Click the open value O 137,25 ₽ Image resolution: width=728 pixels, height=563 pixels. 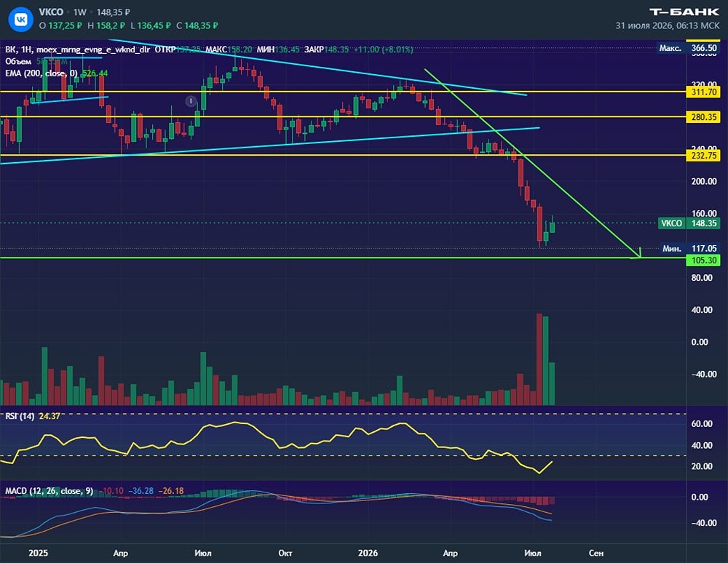(60, 25)
